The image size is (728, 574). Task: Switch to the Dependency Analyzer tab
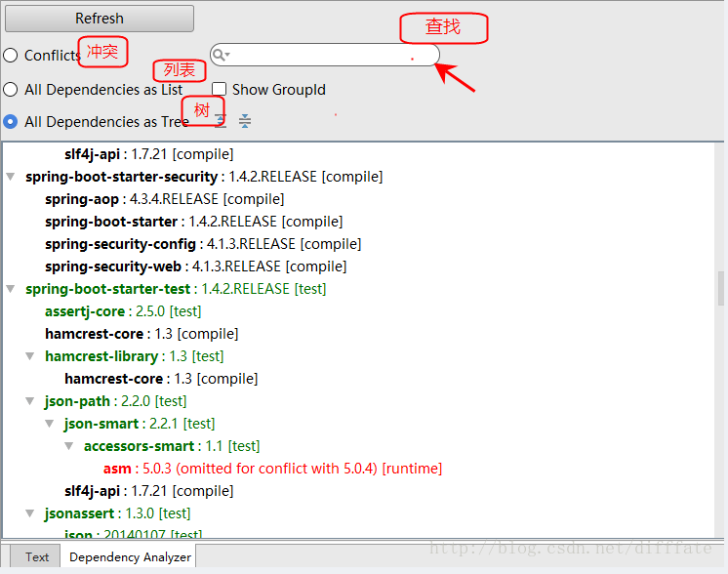point(130,556)
